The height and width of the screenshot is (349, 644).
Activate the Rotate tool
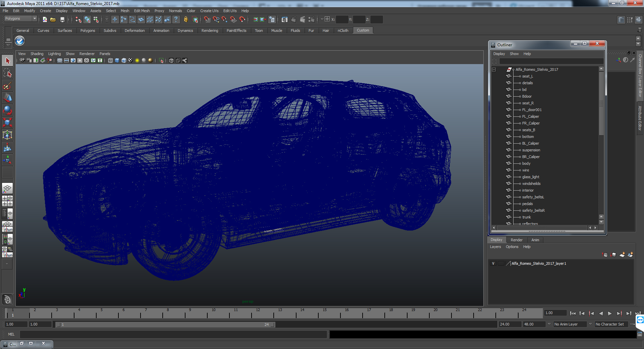(7, 110)
